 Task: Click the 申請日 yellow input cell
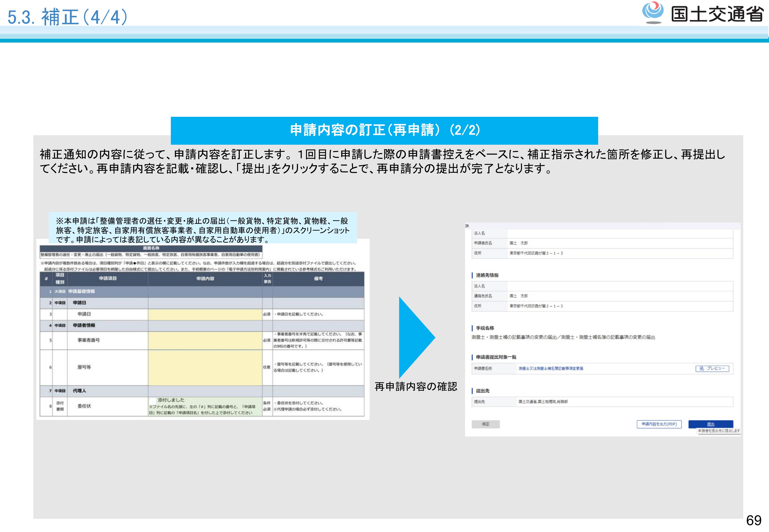point(205,314)
